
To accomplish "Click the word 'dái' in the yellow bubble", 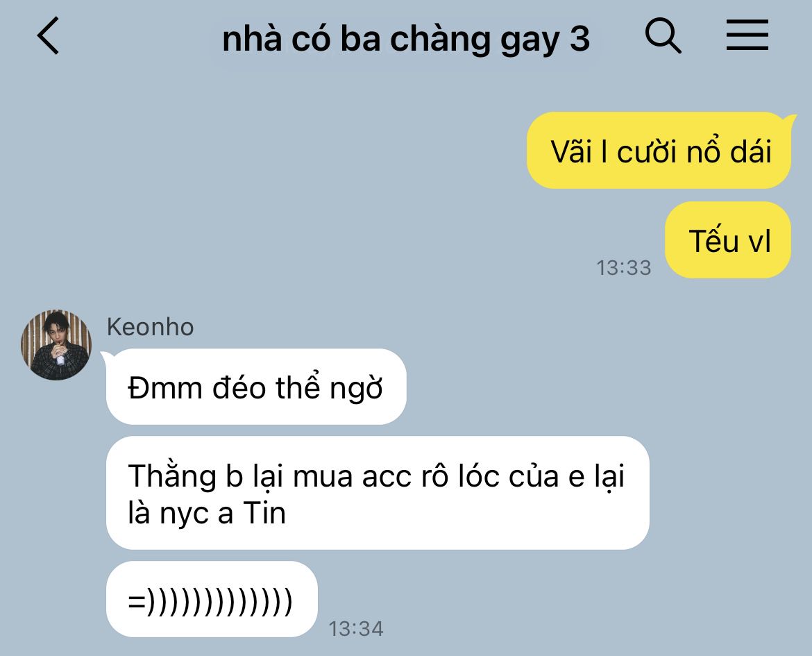I will pyautogui.click(x=751, y=151).
